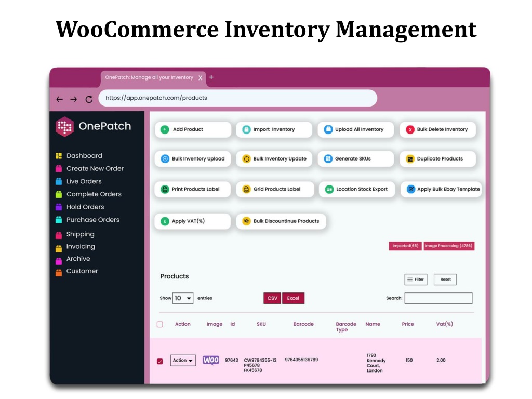The image size is (532, 399).
Task: Click the browser address bar URL
Action: coord(237,98)
